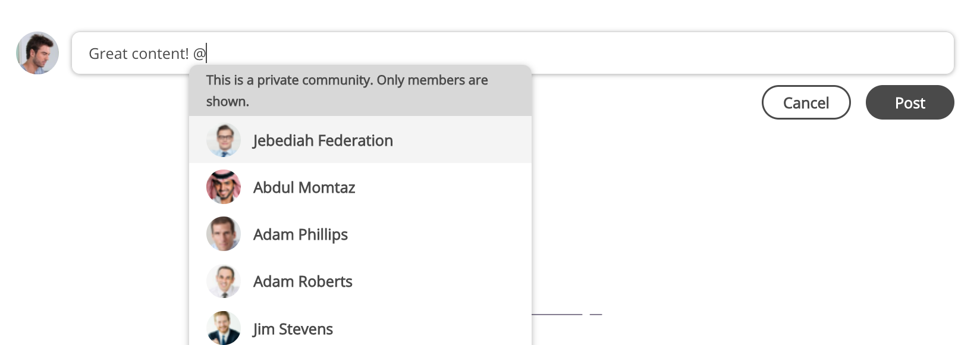
Task: Click the commenter's profile avatar
Action: pos(37,53)
